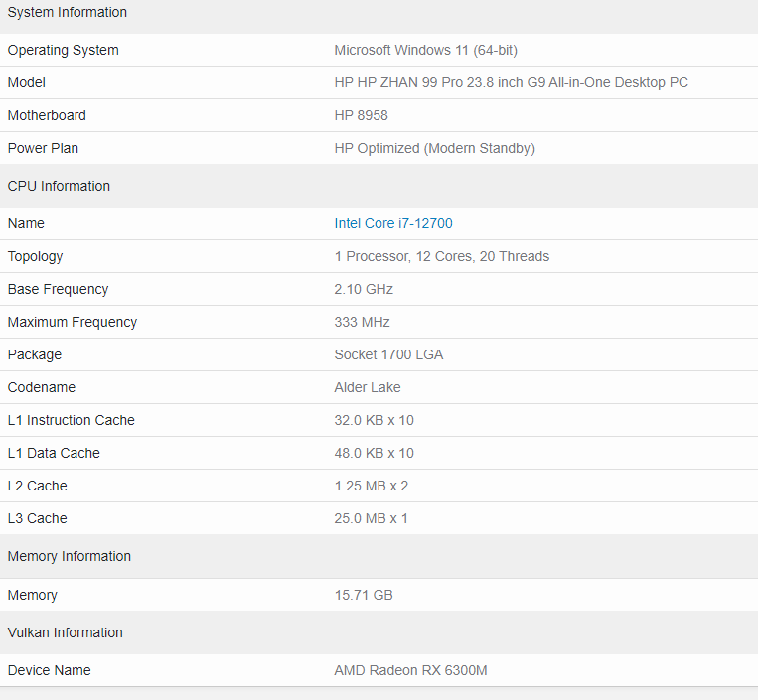
Task: Click the AMD Radeon RX 6300M device name
Action: [410, 670]
